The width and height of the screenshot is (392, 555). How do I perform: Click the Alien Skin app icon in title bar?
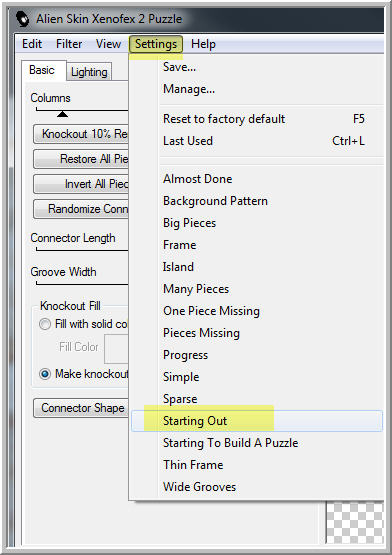[x=23, y=18]
